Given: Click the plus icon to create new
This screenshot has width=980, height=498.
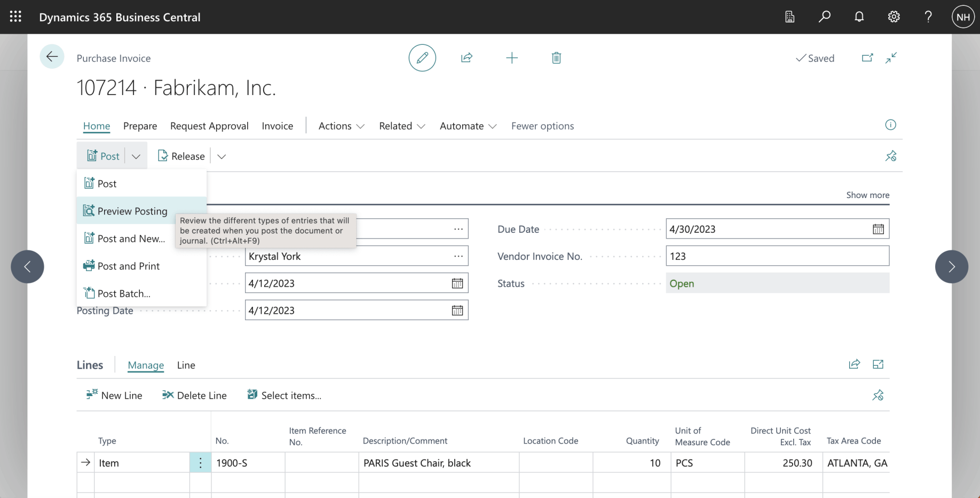Looking at the screenshot, I should (x=511, y=58).
